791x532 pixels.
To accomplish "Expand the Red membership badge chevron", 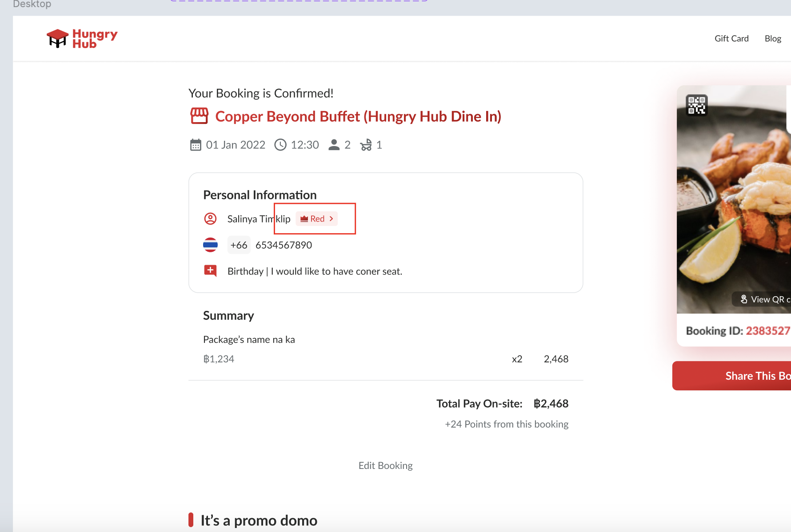I will [332, 218].
